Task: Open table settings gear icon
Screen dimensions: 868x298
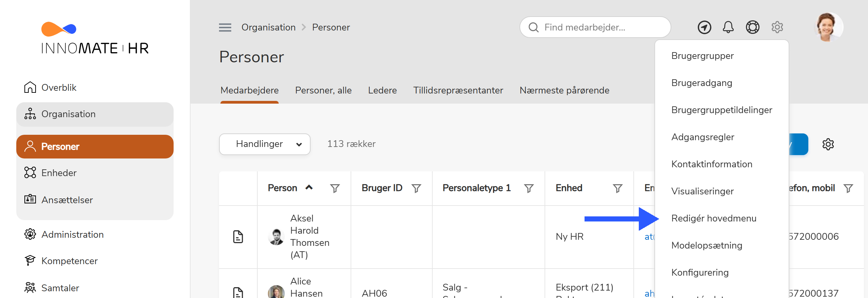Action: [828, 144]
